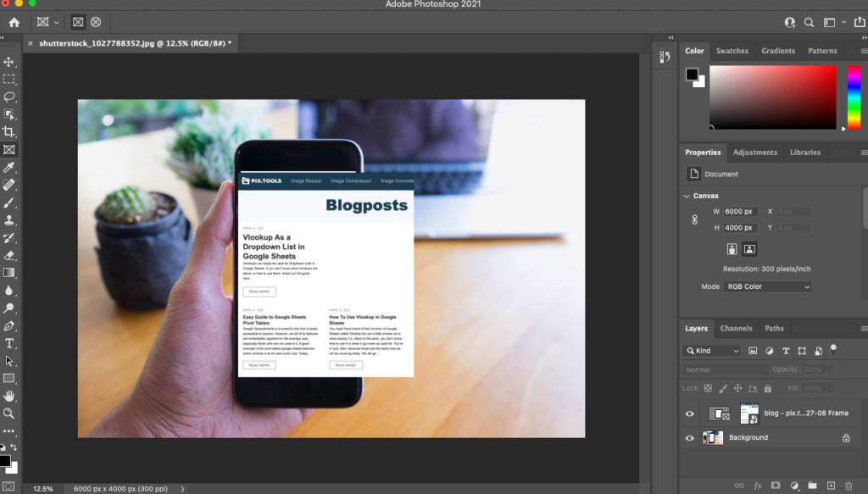
Task: Add a new layer via the Layers panel
Action: tap(831, 485)
